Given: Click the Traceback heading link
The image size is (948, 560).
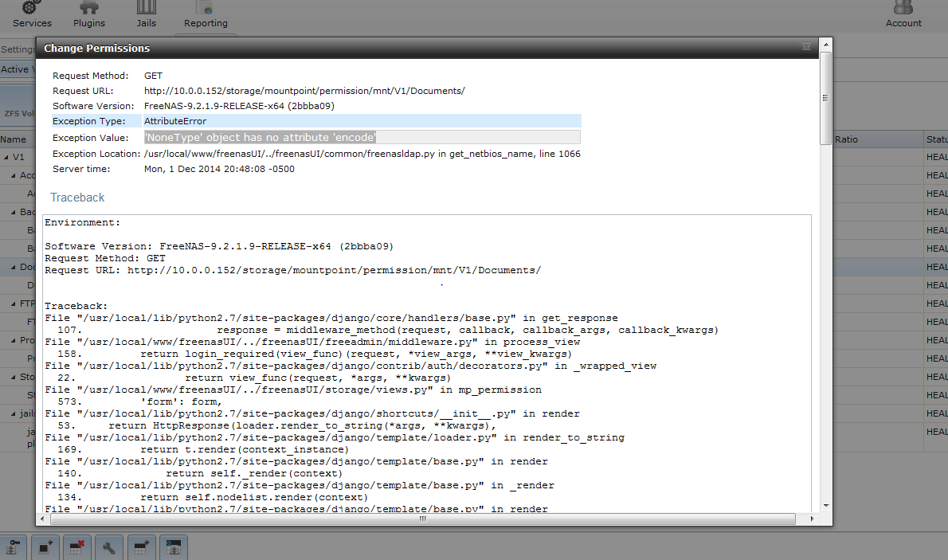Looking at the screenshot, I should [x=77, y=198].
